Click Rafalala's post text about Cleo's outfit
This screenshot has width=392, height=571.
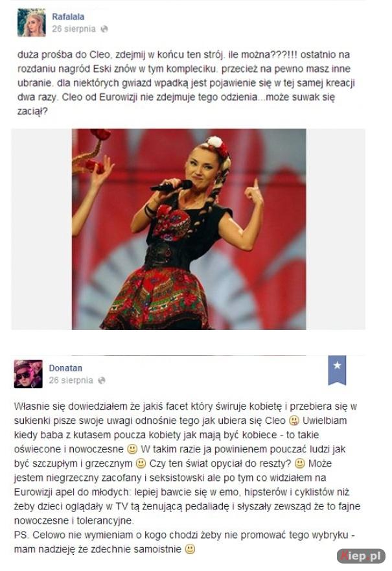pos(186,83)
